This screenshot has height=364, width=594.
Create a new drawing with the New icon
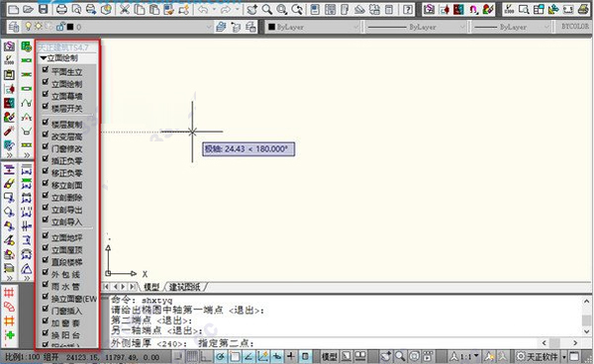13,10
